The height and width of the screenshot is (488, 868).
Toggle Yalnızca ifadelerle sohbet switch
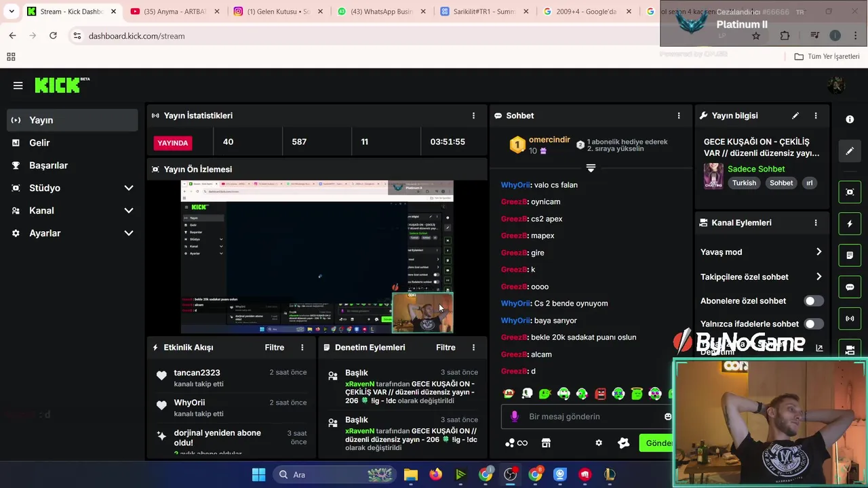(813, 324)
